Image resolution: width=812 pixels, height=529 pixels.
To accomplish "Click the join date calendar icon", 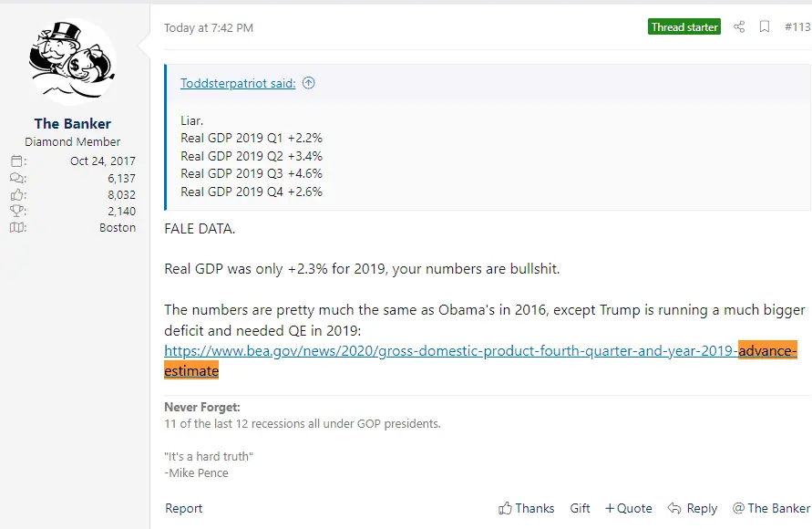I will 18,161.
